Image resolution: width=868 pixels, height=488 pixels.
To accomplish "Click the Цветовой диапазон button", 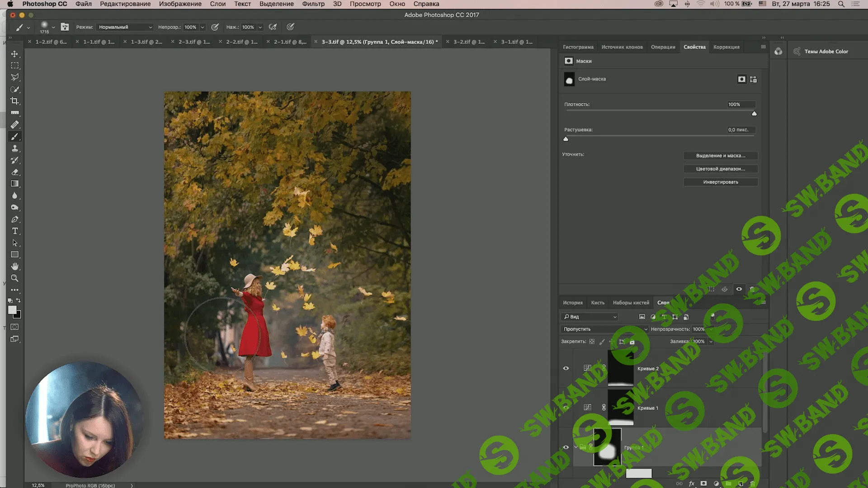I will tap(720, 169).
